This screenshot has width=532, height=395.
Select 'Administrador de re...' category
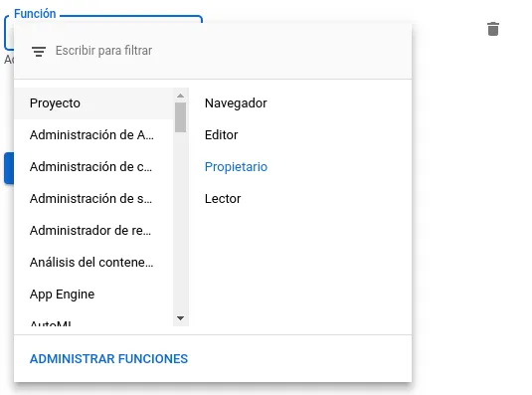93,231
